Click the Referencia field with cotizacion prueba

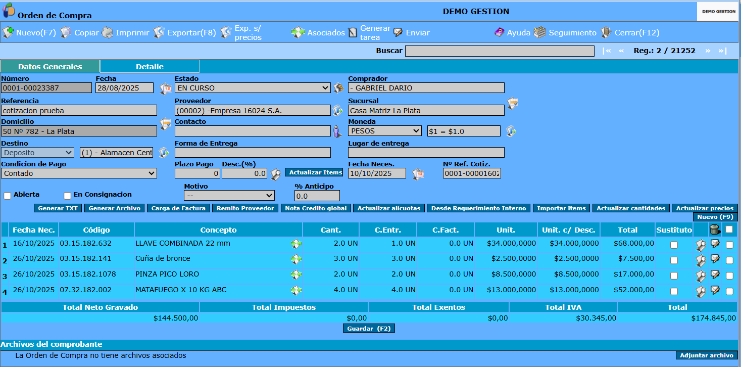tap(78, 110)
